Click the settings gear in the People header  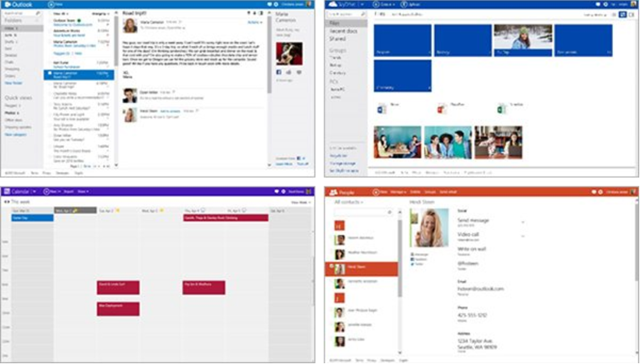tap(600, 192)
